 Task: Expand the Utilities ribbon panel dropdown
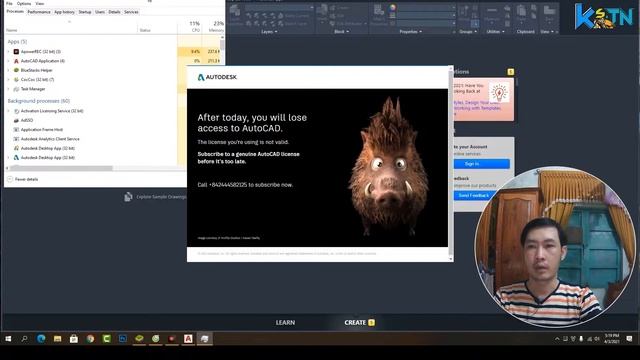495,31
